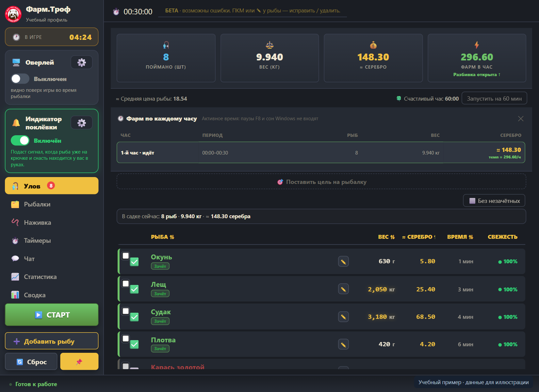Set a fishing trip goal
The width and height of the screenshot is (539, 392).
pyautogui.click(x=321, y=182)
